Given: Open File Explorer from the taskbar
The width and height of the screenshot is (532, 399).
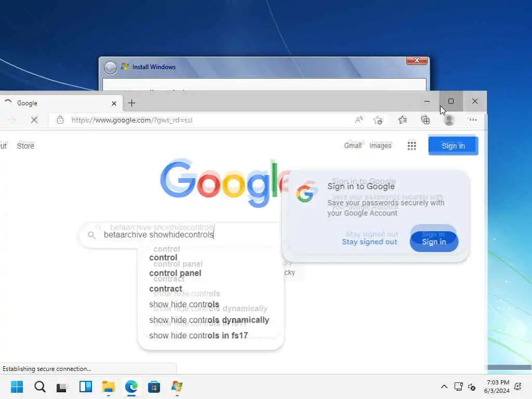Looking at the screenshot, I should (108, 387).
